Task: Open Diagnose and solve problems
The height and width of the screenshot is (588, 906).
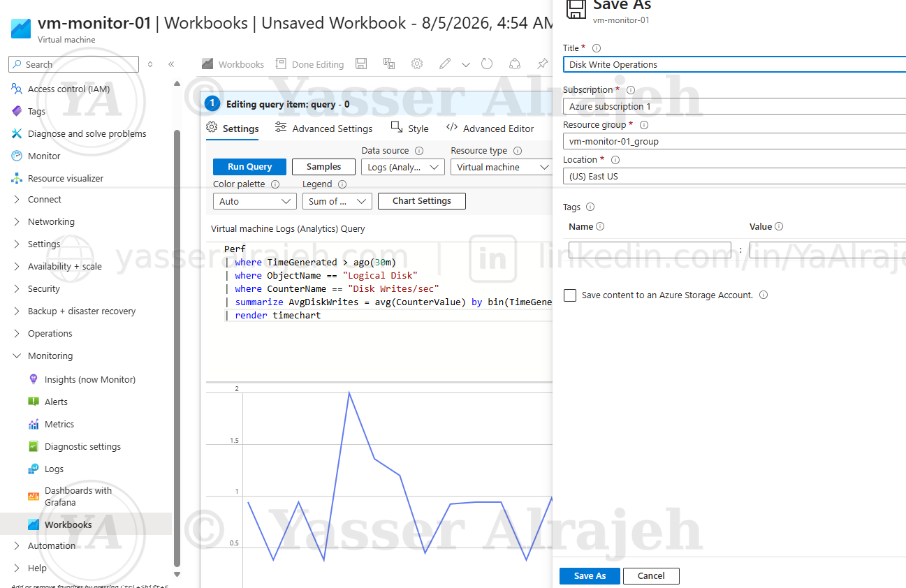Action: click(x=87, y=133)
